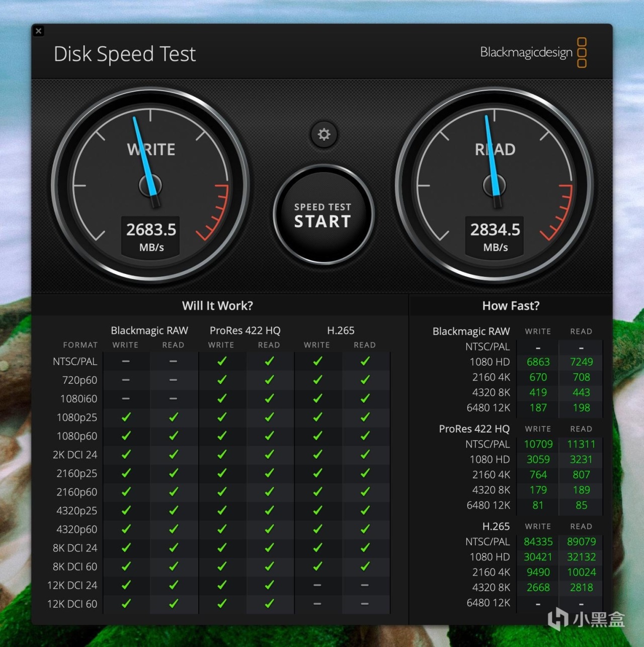The image size is (644, 647).
Task: Click the H.265 2160 4K write value 9490
Action: pos(538,572)
